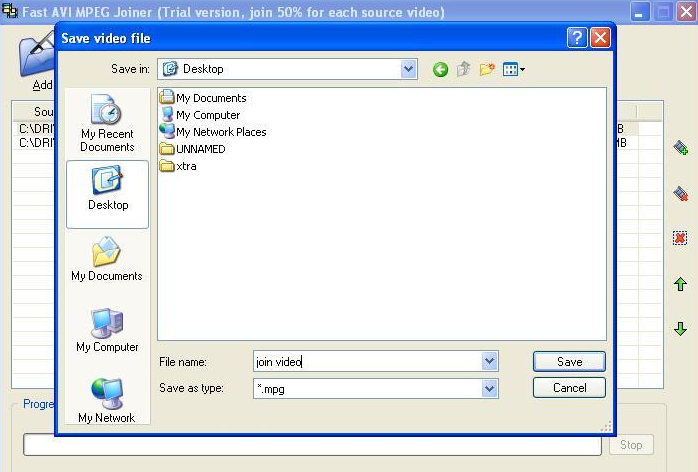The image size is (698, 472).
Task: Select My Computer in file list
Action: click(x=200, y=114)
